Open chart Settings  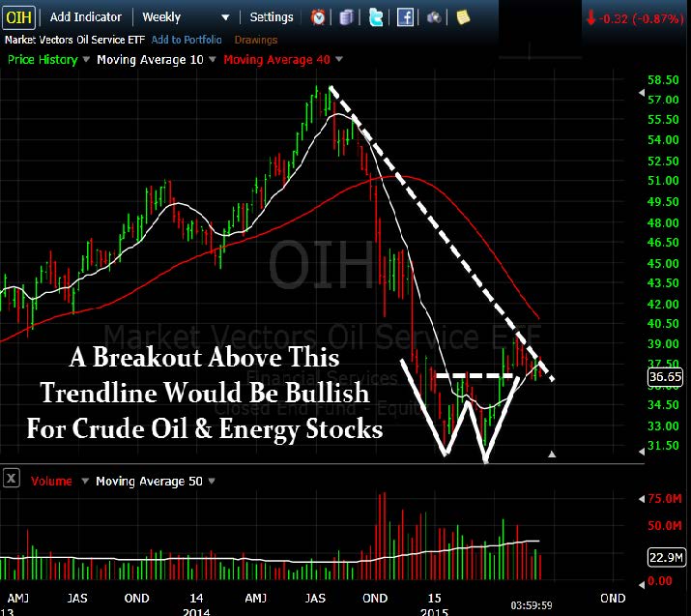tap(271, 17)
